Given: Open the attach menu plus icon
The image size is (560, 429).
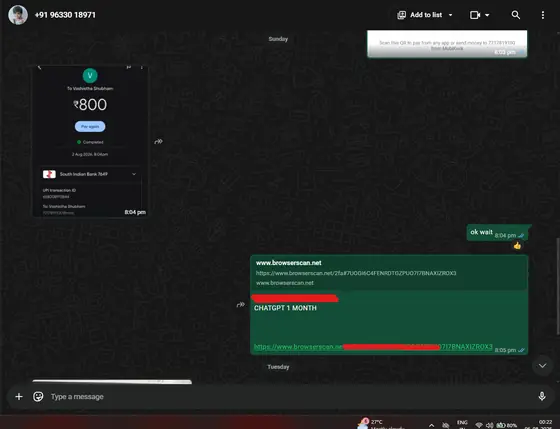Looking at the screenshot, I should (x=19, y=396).
